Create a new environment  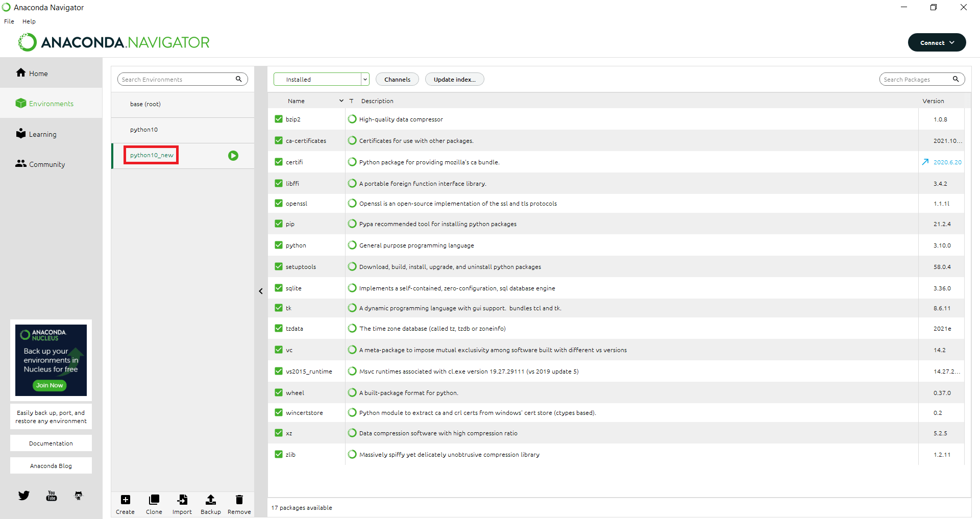point(125,504)
